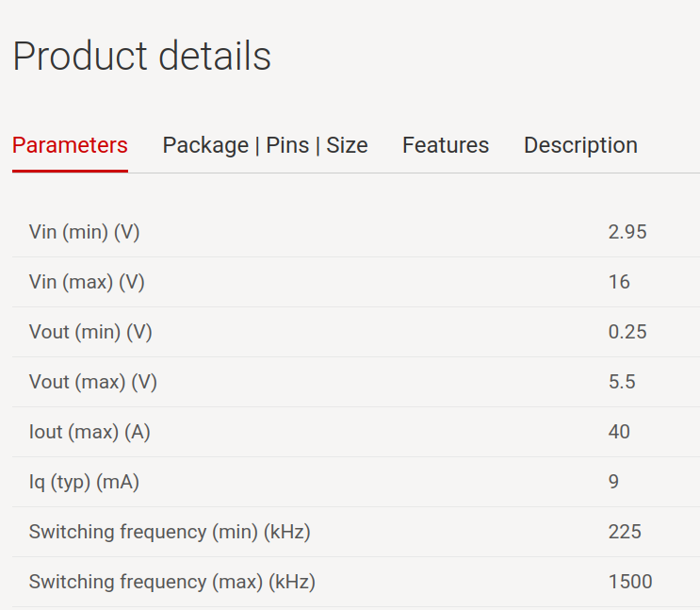Click Switching frequency (min) (kHz) label
Viewport: 700px width, 610px height.
pos(170,533)
